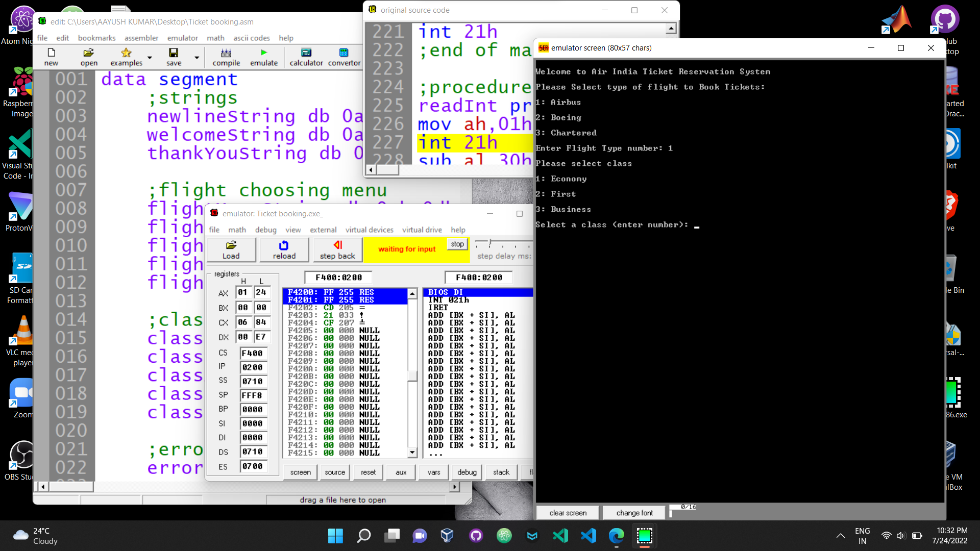980x551 pixels.
Task: Open the emu8086 calculator
Action: (x=305, y=57)
